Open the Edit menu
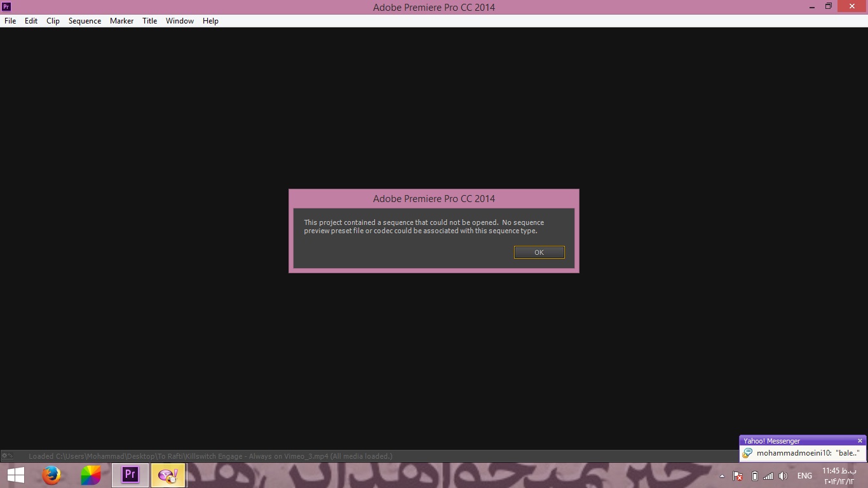 click(31, 21)
